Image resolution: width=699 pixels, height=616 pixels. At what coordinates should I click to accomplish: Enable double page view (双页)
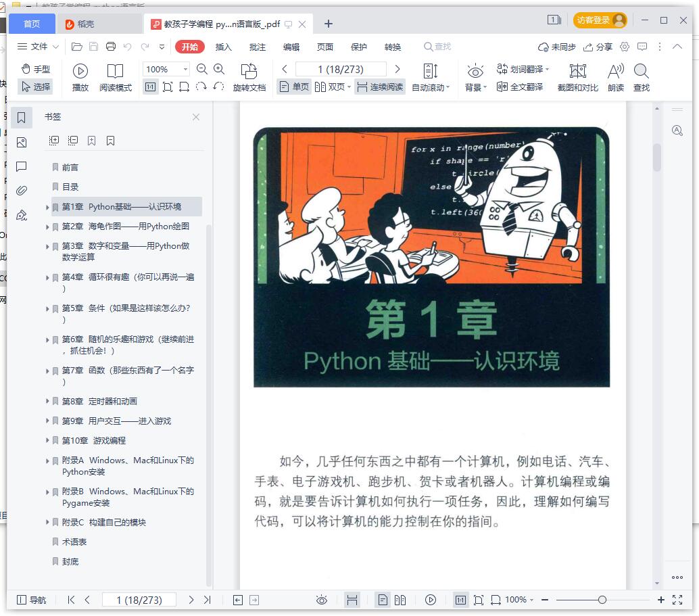[333, 87]
